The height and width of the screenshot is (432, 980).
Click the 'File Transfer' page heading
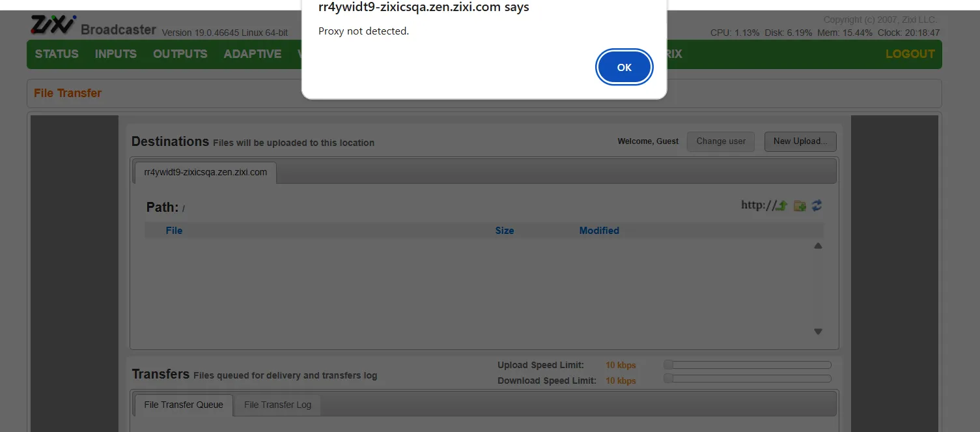tap(68, 93)
